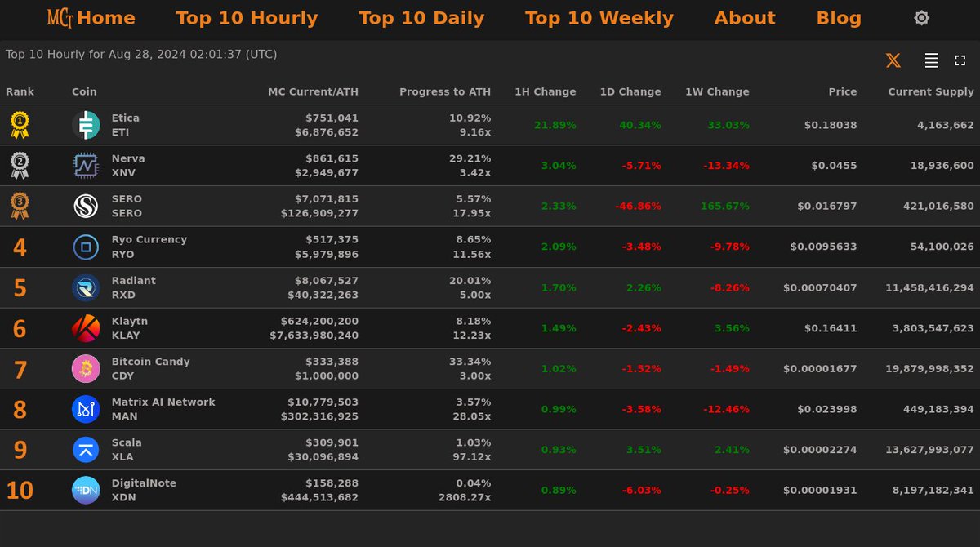Click DigitalNote's 2808.27x progress value
This screenshot has height=547, width=980.
click(465, 497)
